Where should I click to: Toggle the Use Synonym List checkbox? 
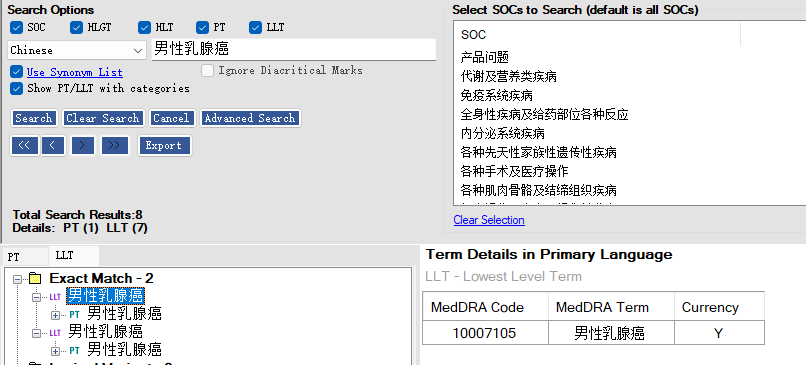pyautogui.click(x=16, y=72)
